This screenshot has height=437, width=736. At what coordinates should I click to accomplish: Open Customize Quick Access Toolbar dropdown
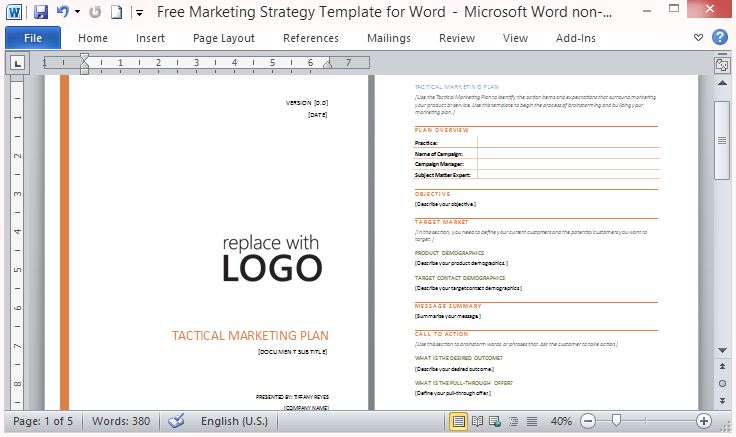pos(138,13)
